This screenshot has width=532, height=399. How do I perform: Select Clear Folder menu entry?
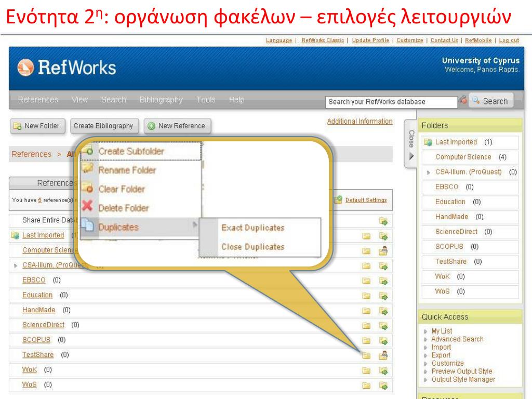click(122, 189)
